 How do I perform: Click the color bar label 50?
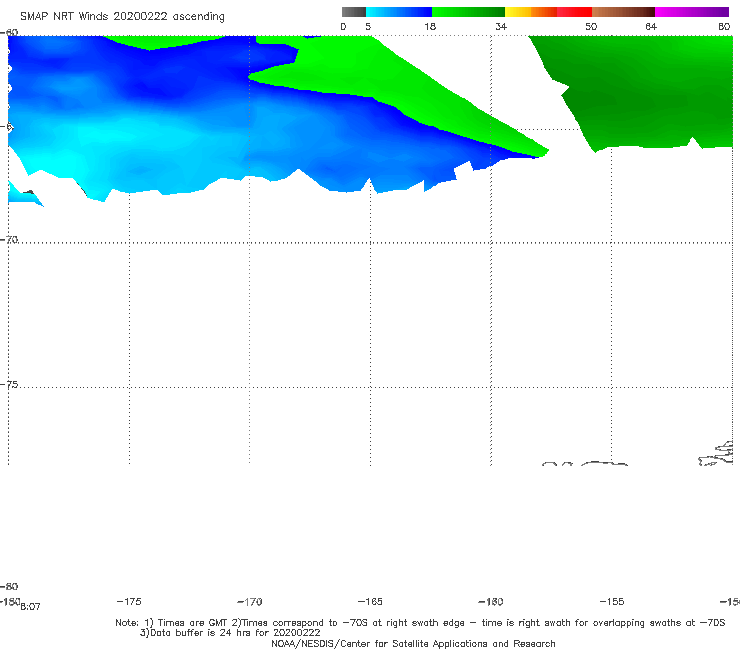pyautogui.click(x=591, y=27)
